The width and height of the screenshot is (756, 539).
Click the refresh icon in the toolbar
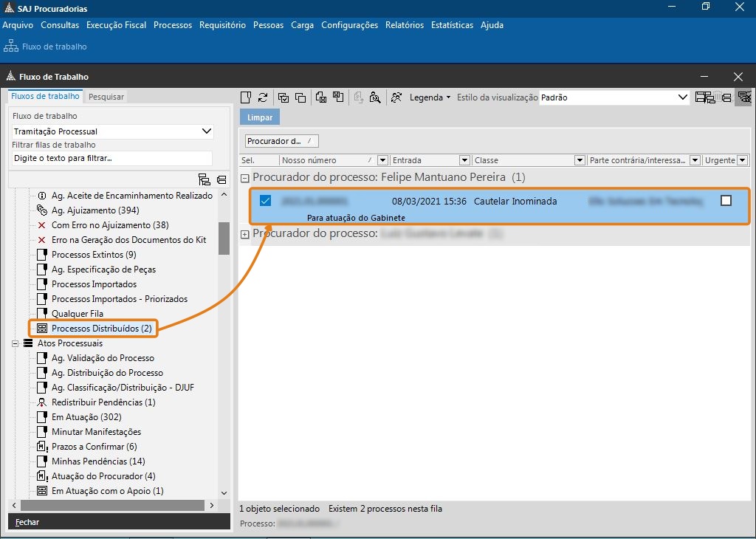263,97
